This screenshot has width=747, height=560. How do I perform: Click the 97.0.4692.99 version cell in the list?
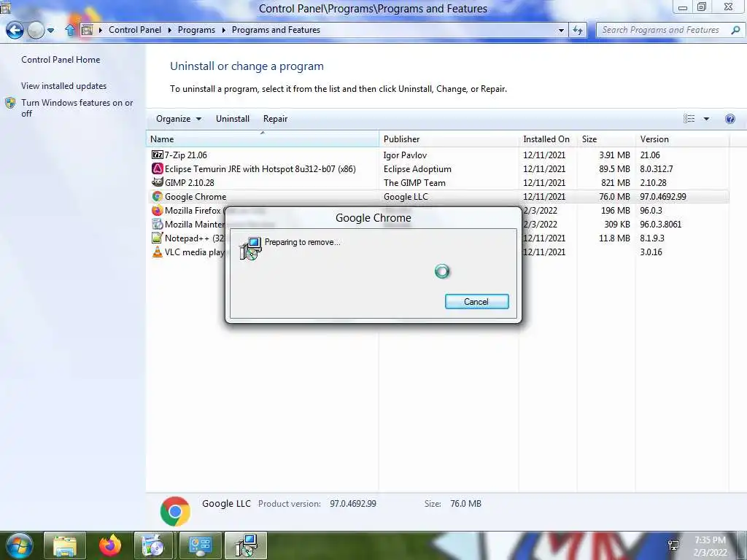point(663,196)
